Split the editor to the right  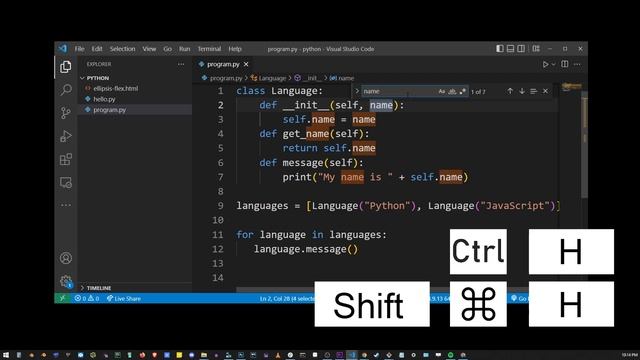(x=564, y=64)
